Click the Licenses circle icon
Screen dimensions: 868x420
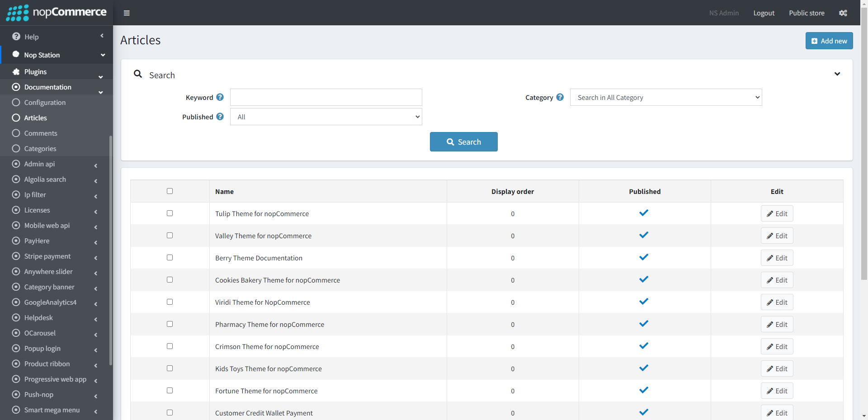pyautogui.click(x=16, y=210)
